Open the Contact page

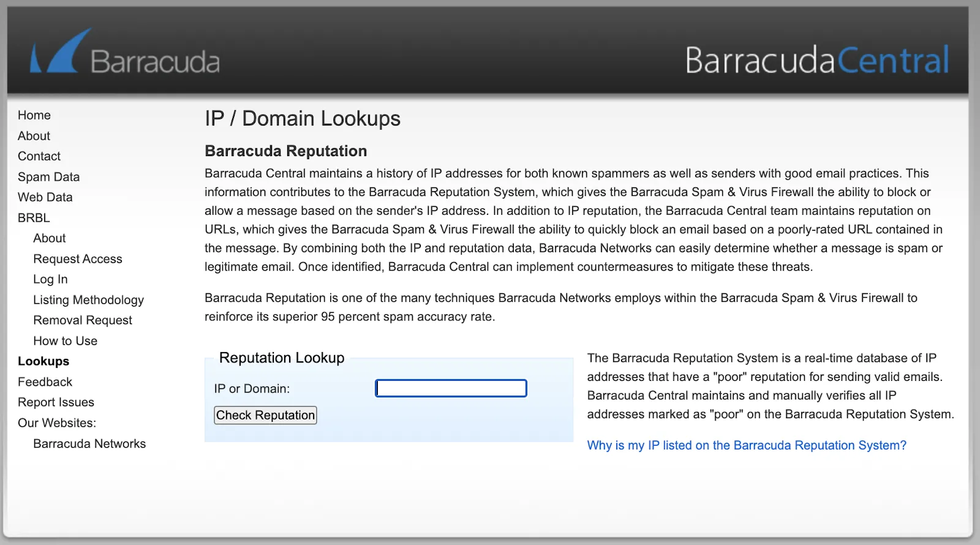pos(39,156)
